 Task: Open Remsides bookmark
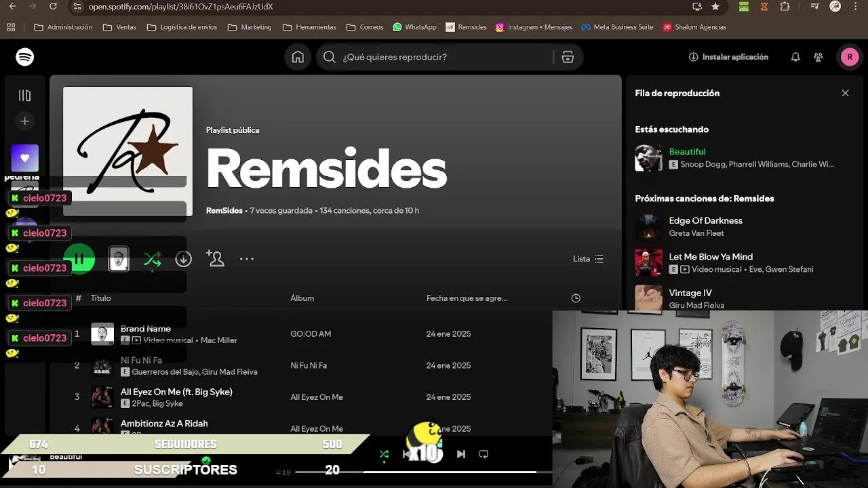click(x=467, y=27)
